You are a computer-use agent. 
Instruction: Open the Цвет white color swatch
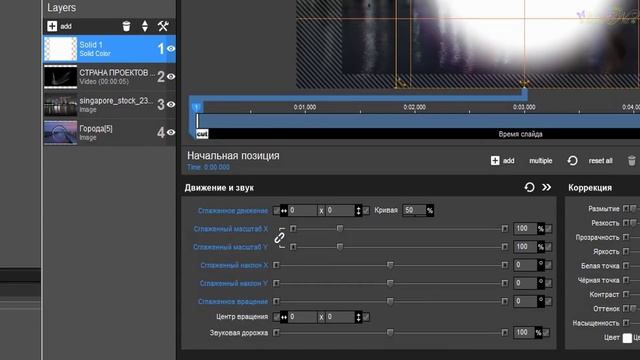pos(627,338)
